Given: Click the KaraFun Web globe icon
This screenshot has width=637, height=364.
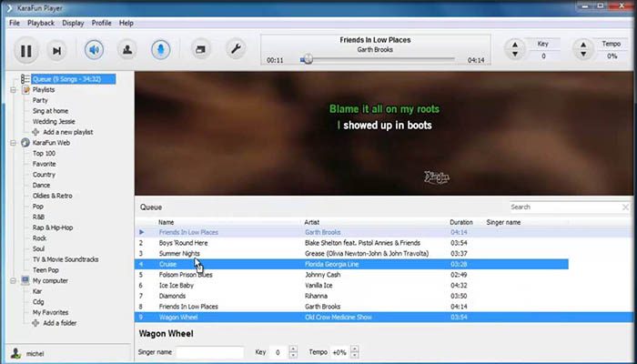Looking at the screenshot, I should point(25,143).
